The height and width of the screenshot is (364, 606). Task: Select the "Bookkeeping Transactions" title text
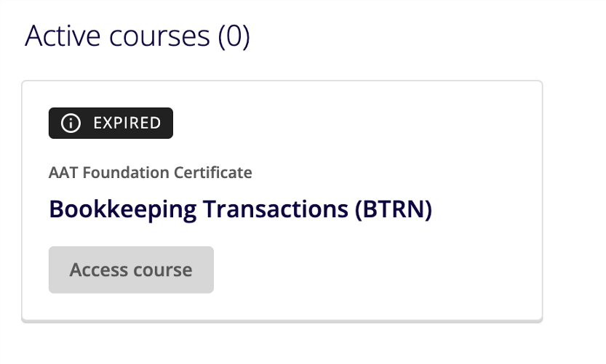(x=199, y=209)
